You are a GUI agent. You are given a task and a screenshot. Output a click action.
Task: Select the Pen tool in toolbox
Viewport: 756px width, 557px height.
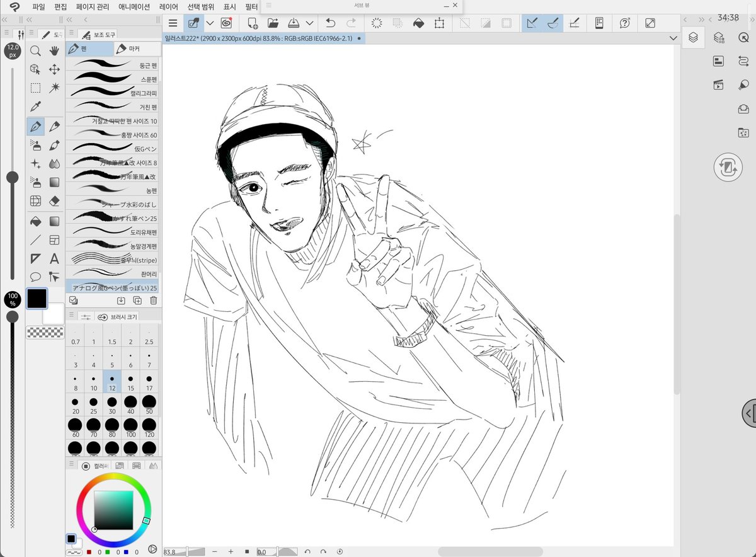point(36,127)
